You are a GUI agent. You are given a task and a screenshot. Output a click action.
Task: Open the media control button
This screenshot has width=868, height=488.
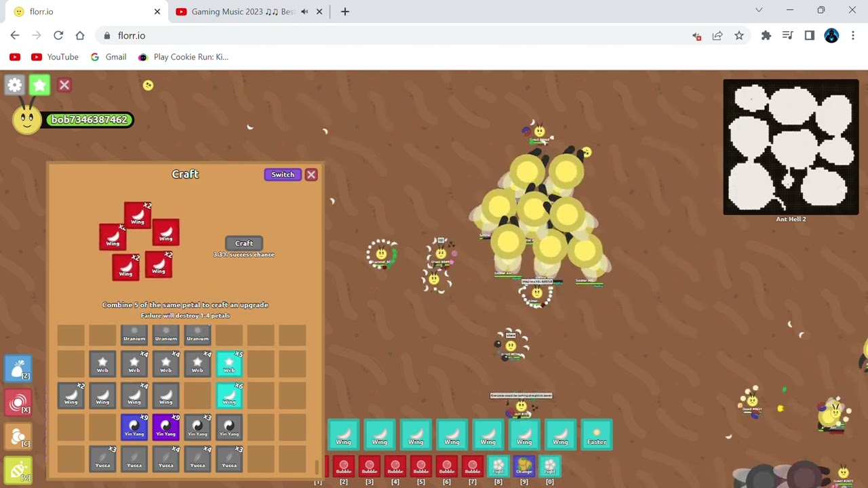click(x=787, y=36)
